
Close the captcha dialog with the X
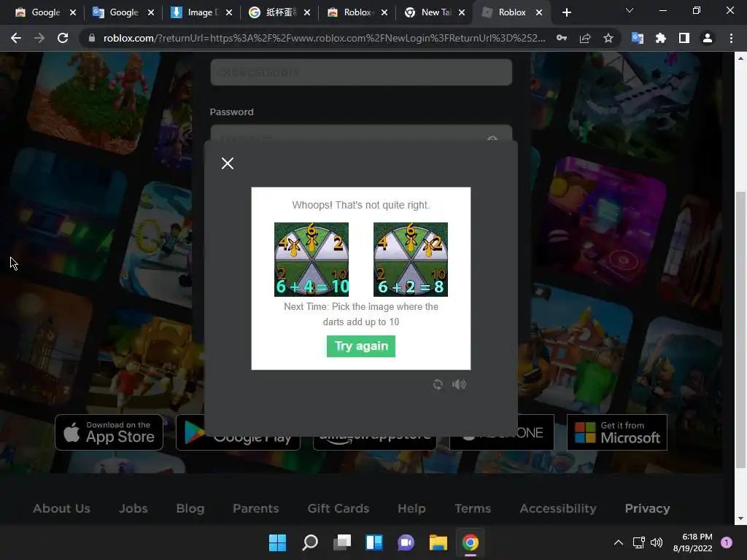point(228,163)
